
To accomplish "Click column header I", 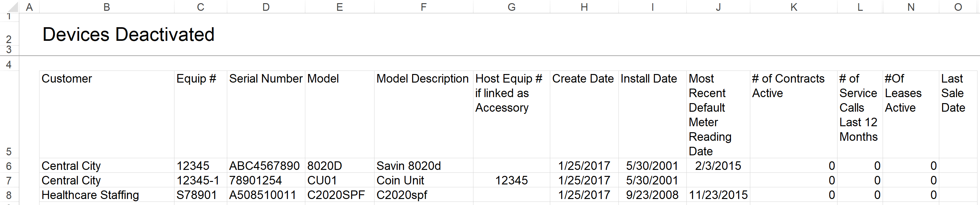I will coord(653,7).
